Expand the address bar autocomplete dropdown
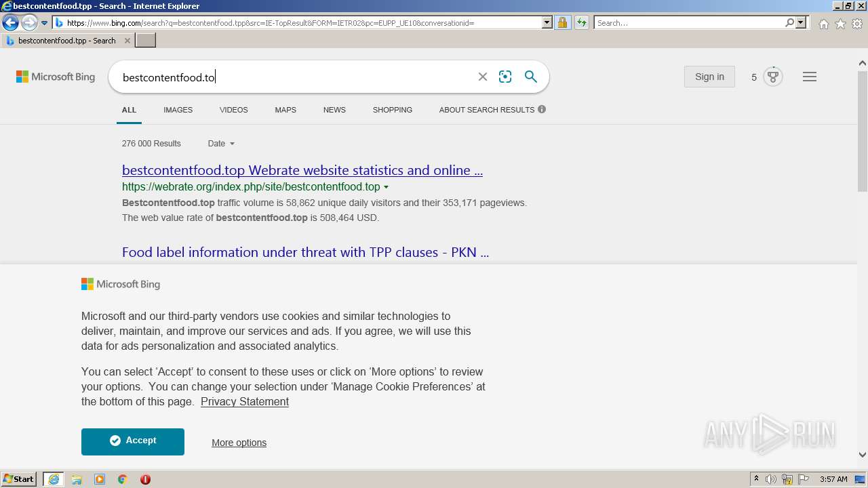Screen dimensions: 868x488 [547, 23]
